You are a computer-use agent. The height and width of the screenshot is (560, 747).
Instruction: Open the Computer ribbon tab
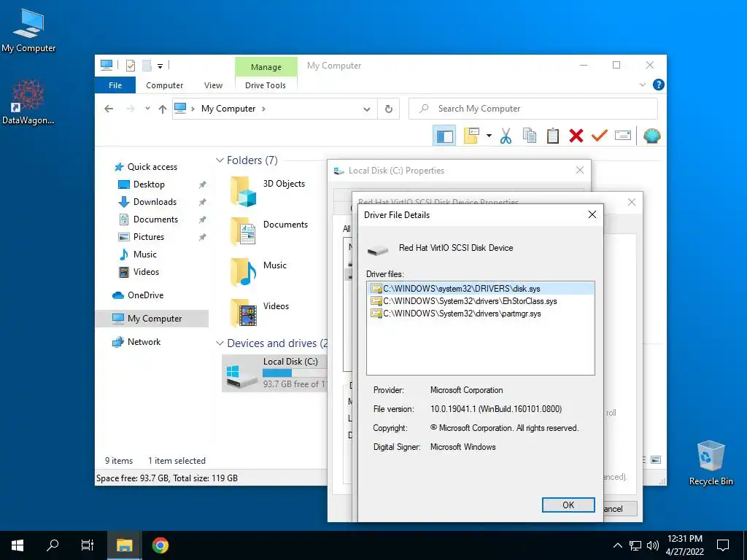pos(164,85)
